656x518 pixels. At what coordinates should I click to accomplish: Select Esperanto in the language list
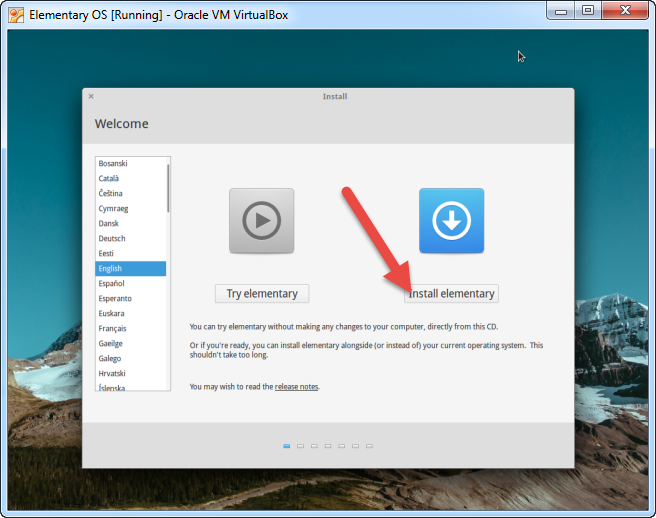coord(131,299)
